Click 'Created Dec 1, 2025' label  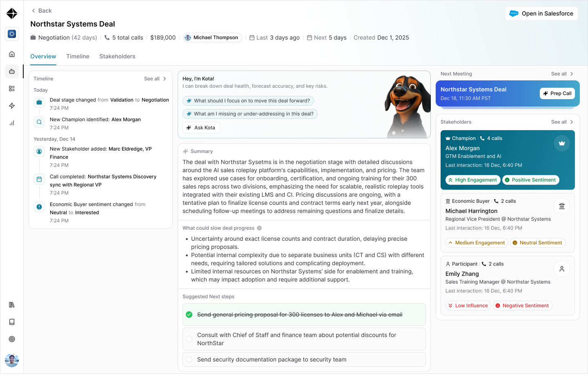coord(381,38)
